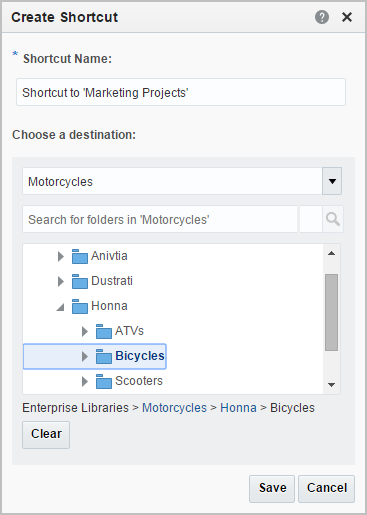This screenshot has height=515, width=367.
Task: Expand the Scooters folder node
Action: point(85,381)
